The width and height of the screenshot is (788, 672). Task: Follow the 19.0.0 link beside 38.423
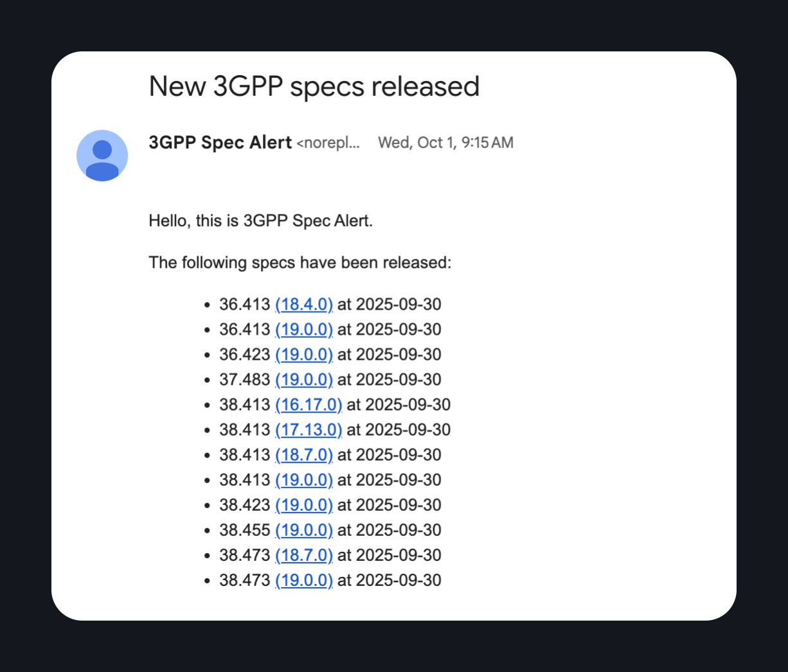[303, 505]
